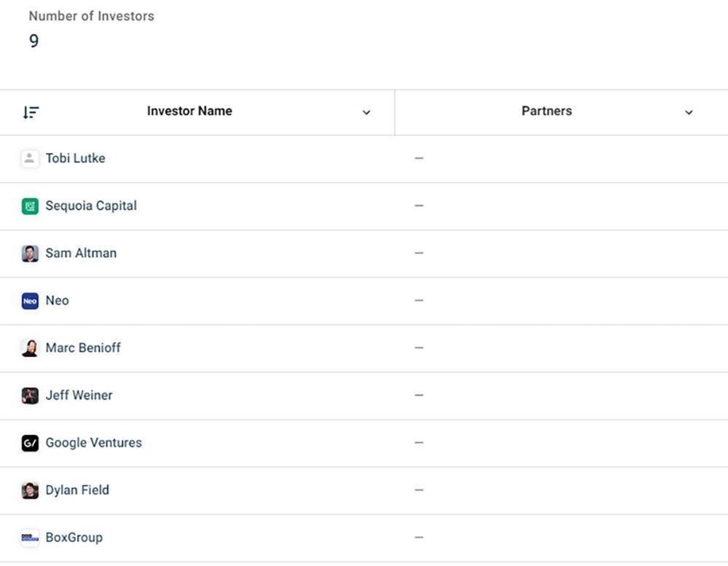This screenshot has height=566, width=728.
Task: Click the Tobi Lutke placeholder avatar
Action: pos(30,159)
